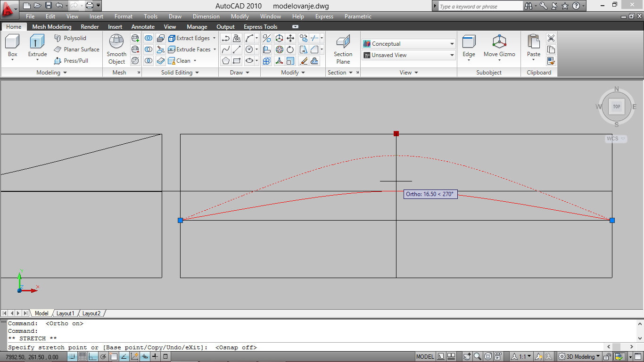644x362 pixels.
Task: Click the coordinates readout 7992.50, 261.50
Action: tap(32, 357)
